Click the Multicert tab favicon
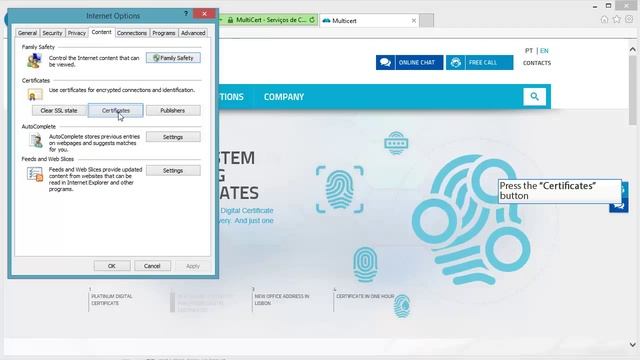Image resolution: width=640 pixels, height=360 pixels. [327, 20]
